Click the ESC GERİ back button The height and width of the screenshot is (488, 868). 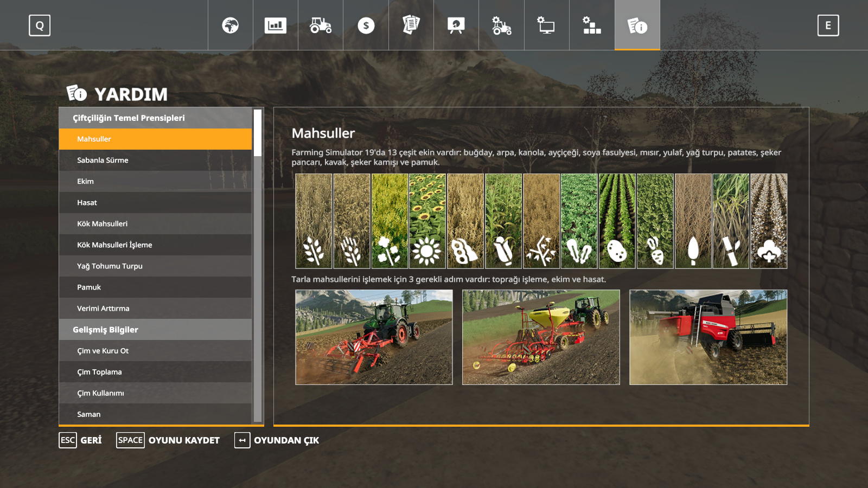[x=80, y=440]
